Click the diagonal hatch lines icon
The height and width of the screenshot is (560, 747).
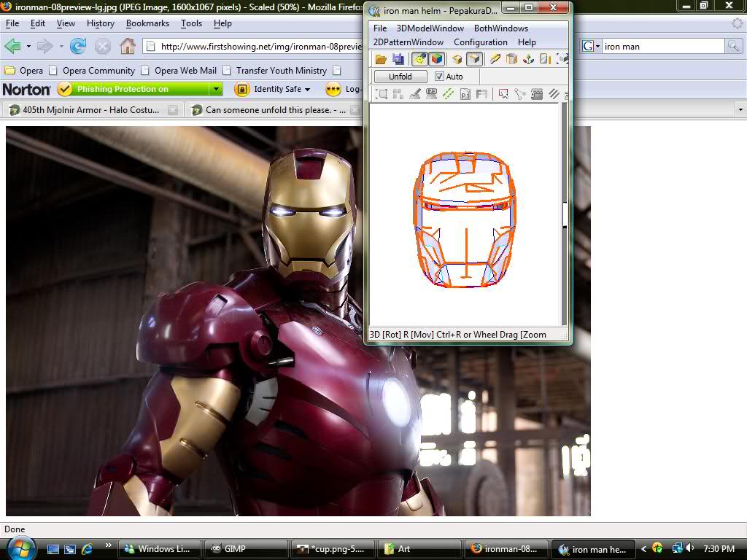[x=554, y=94]
